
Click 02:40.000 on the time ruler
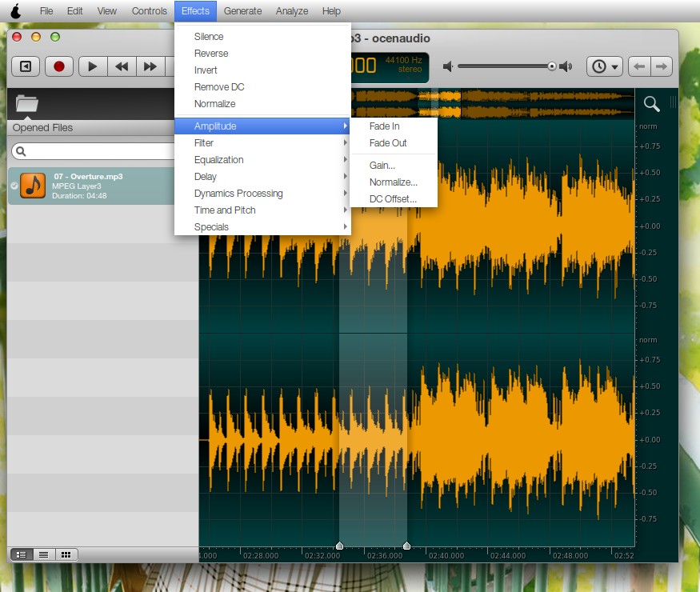(446, 556)
